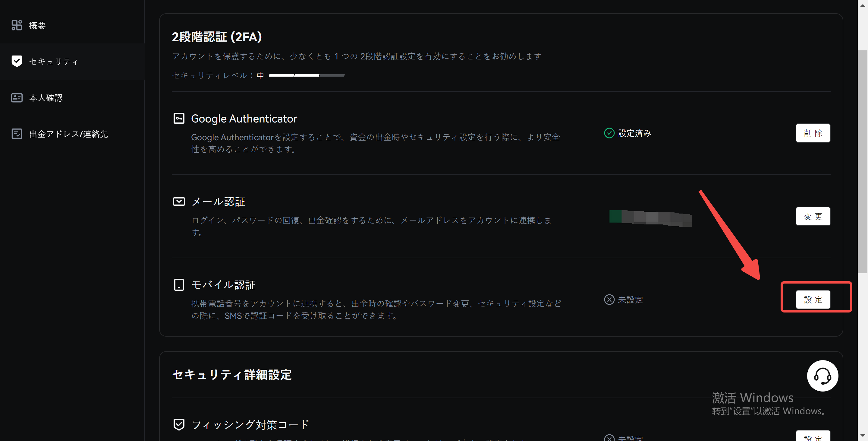
Task: Select 本人確認 in the sidebar
Action: (46, 98)
